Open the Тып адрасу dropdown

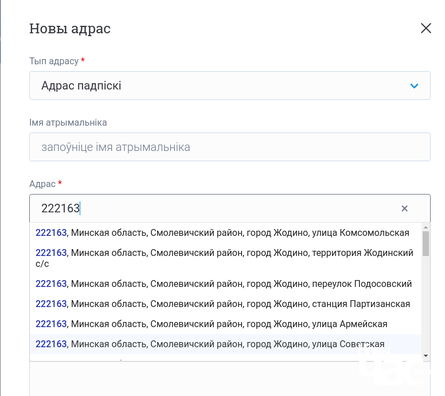[x=230, y=85]
